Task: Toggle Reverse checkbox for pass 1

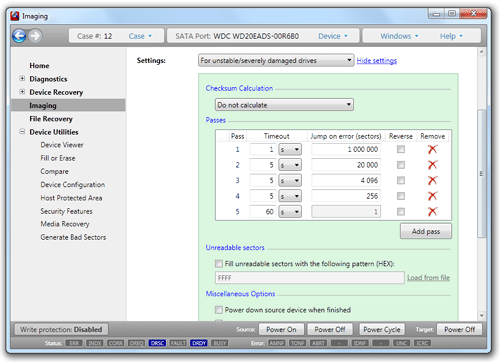Action: click(x=401, y=149)
